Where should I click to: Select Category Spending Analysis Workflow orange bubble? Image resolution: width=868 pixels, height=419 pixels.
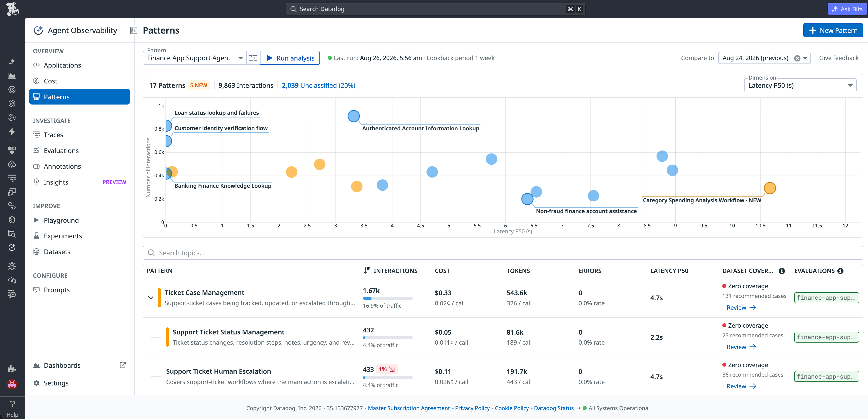click(770, 188)
